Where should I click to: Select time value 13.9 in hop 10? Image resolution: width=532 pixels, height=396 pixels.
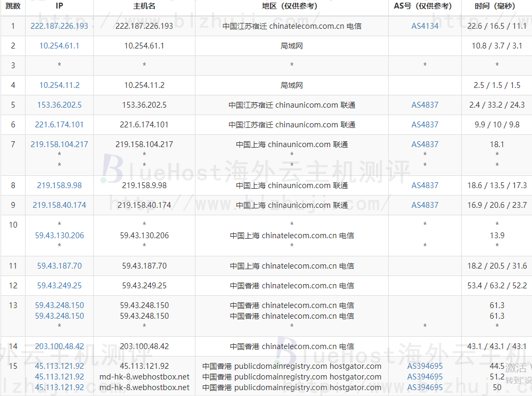497,235
